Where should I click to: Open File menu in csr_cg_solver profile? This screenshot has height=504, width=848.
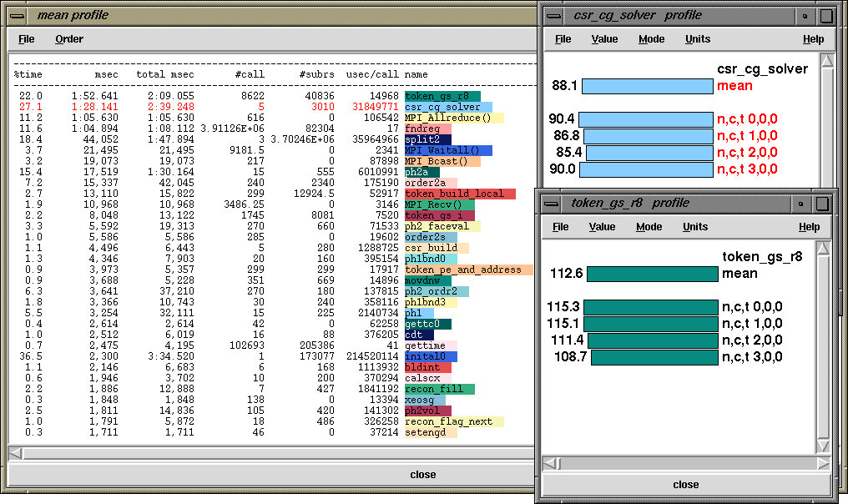[x=563, y=39]
